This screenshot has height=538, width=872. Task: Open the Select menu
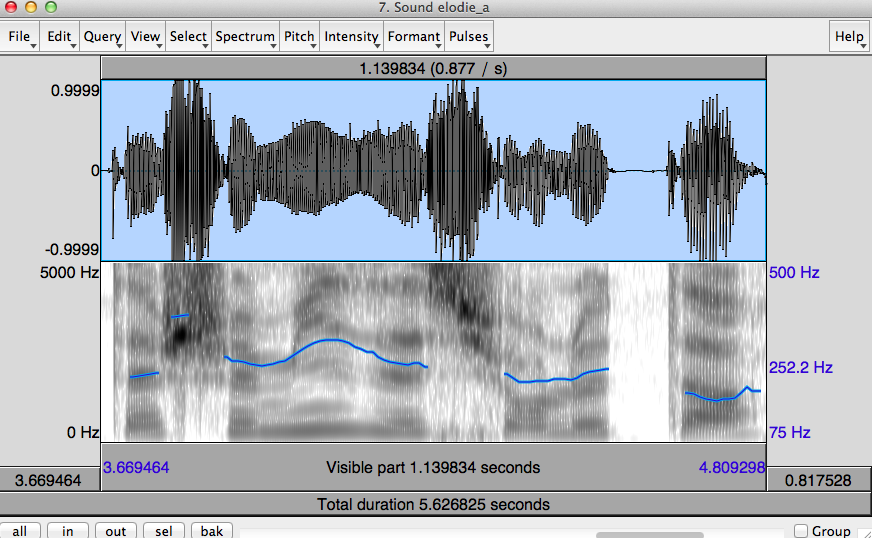point(188,37)
